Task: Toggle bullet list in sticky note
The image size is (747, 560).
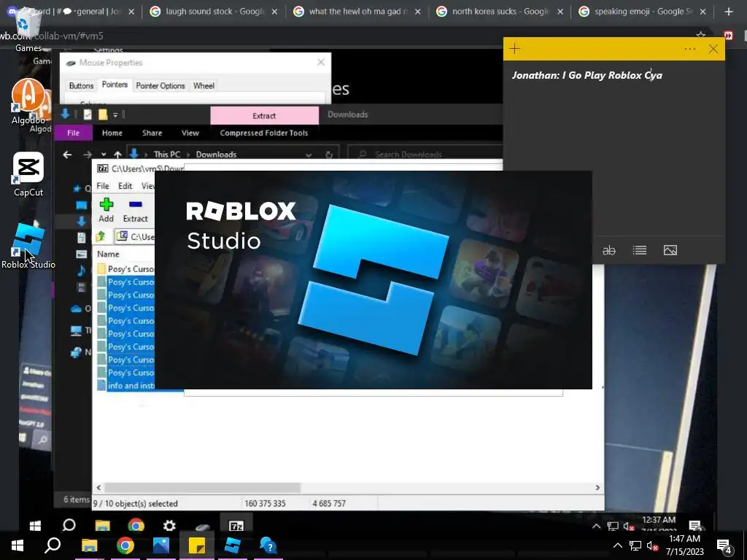Action: pyautogui.click(x=639, y=251)
